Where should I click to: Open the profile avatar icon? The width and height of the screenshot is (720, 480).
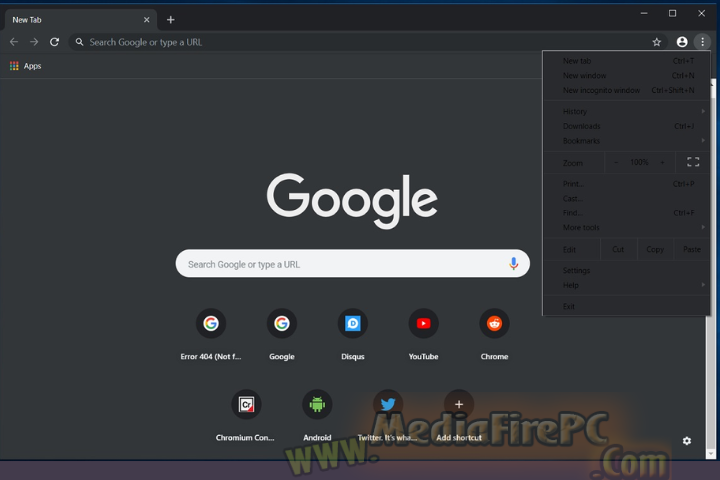[x=682, y=42]
